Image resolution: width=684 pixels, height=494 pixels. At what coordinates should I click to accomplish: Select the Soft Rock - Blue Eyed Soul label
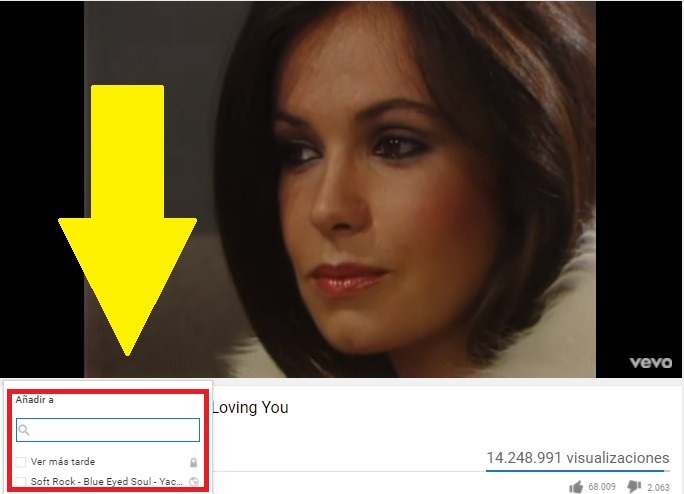click(x=106, y=482)
